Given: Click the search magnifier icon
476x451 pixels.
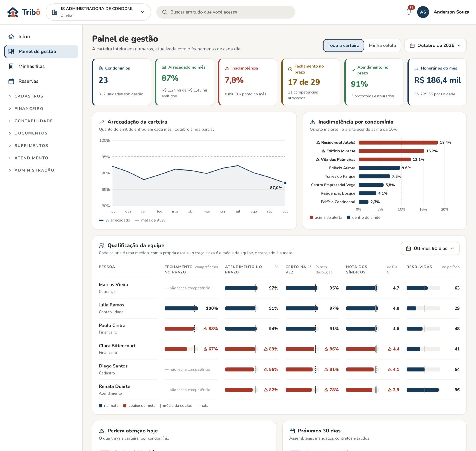Looking at the screenshot, I should coord(164,12).
